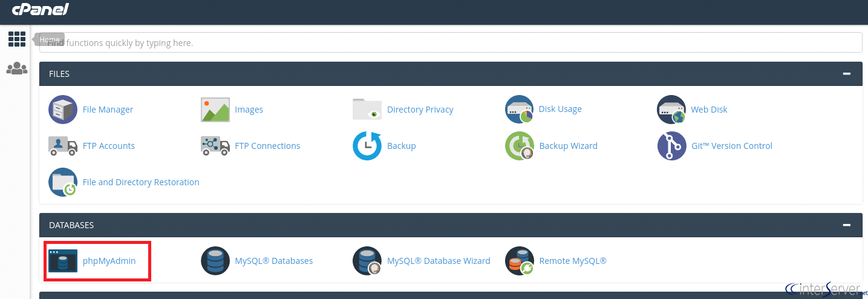Screen dimensions: 868x299
Task: Open the Git Version Control icon
Action: tap(671, 146)
